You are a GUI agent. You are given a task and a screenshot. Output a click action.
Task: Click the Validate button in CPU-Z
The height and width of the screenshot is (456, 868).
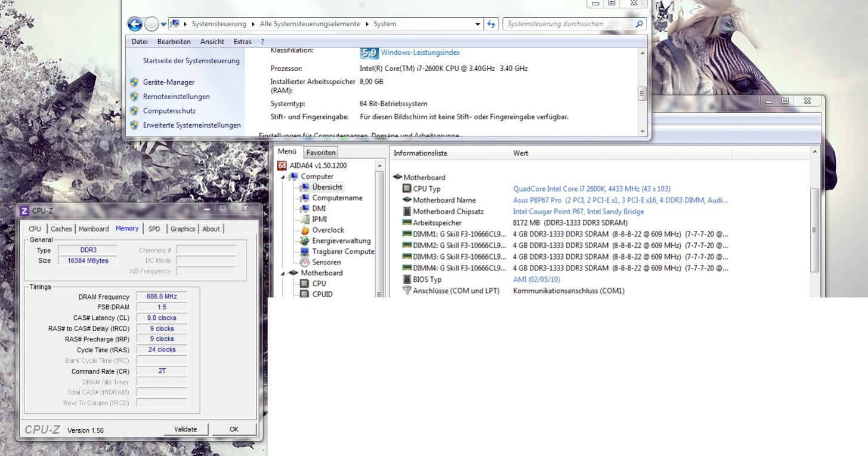(185, 429)
